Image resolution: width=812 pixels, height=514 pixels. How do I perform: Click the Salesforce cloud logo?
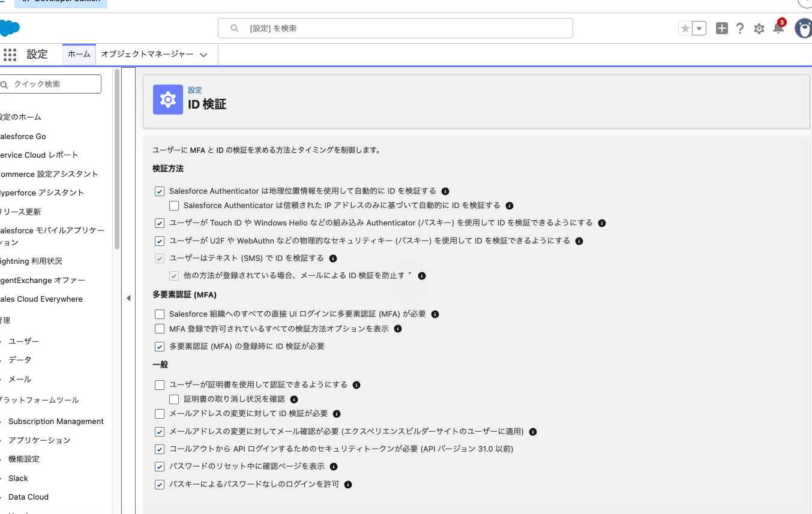pyautogui.click(x=10, y=28)
